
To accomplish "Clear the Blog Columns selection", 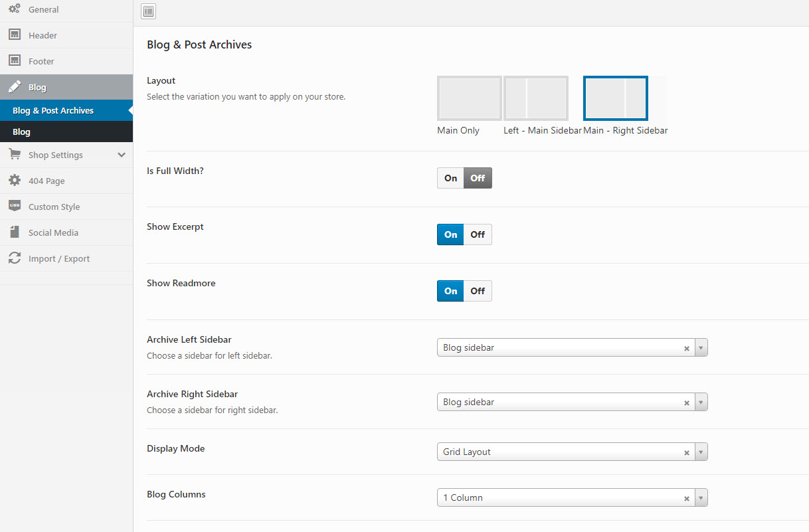I will 687,498.
